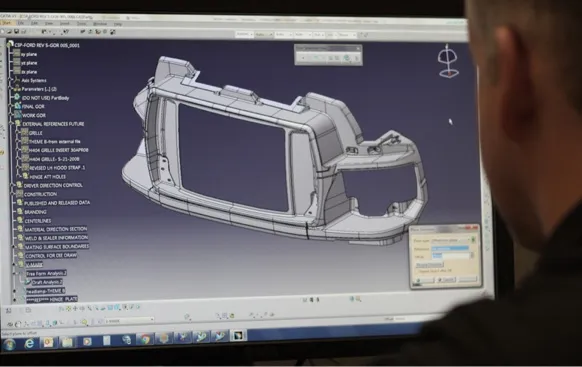
Task: Launch Internet Explorer from the taskbar
Action: (x=29, y=344)
